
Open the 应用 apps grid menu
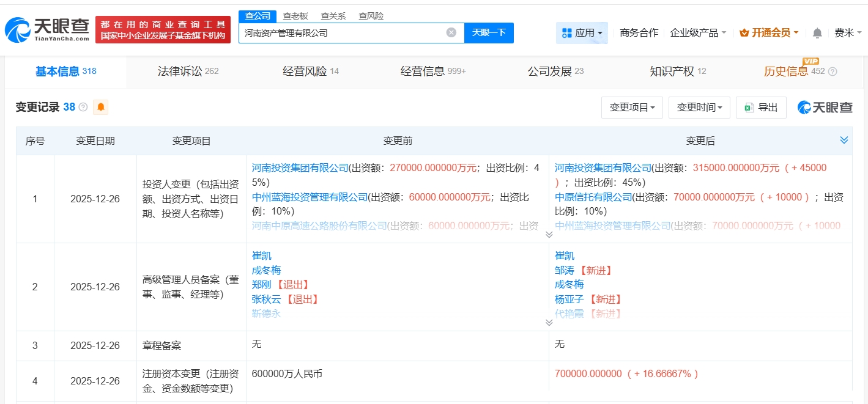coord(582,33)
